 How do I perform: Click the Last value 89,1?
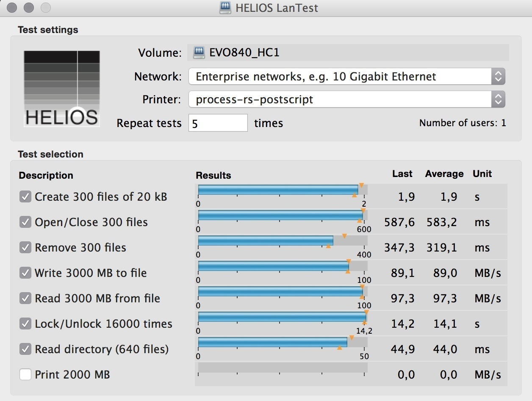[x=403, y=273]
